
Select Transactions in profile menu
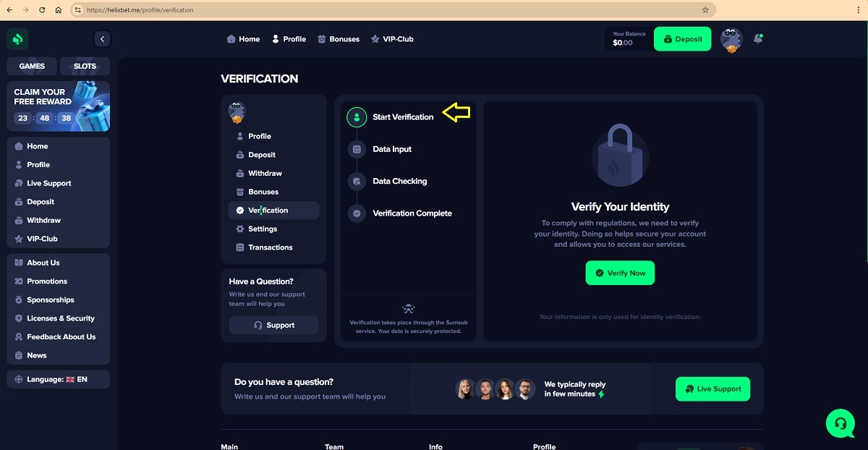coord(270,247)
